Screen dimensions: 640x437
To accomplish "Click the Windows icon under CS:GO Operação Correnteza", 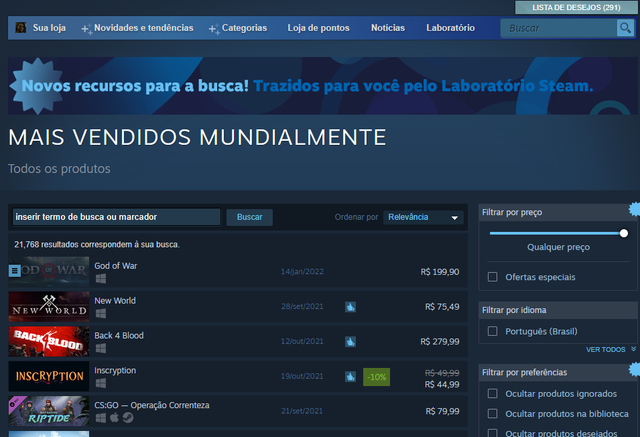I will tap(101, 418).
